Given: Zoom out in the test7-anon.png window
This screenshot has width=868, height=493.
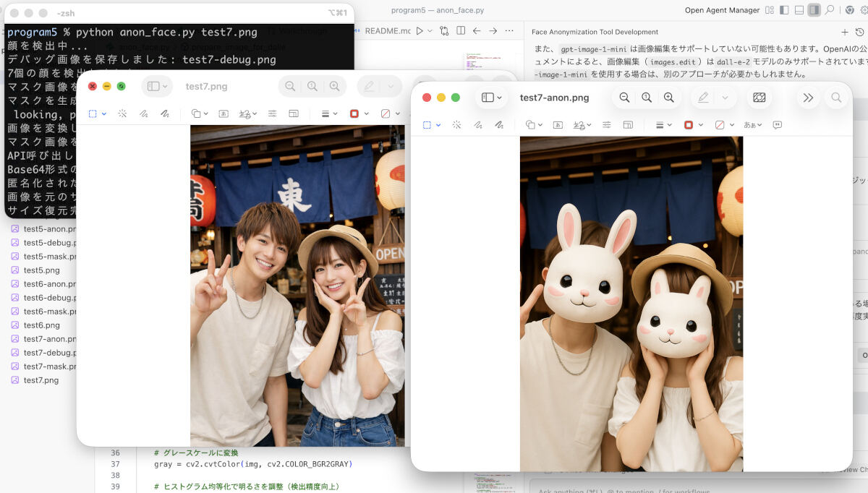Looking at the screenshot, I should click(624, 98).
